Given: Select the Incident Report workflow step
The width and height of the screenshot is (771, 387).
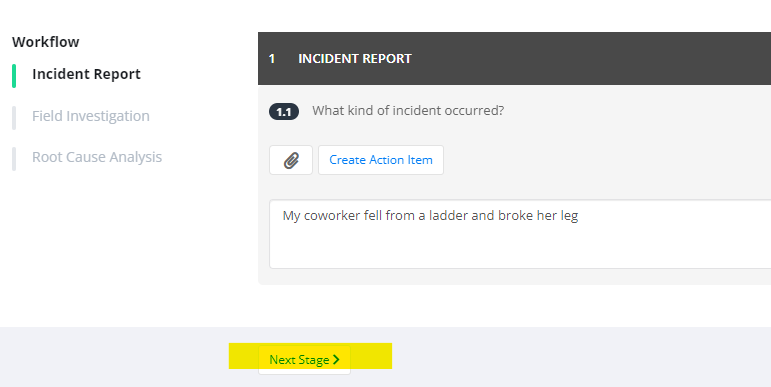Looking at the screenshot, I should [x=86, y=74].
